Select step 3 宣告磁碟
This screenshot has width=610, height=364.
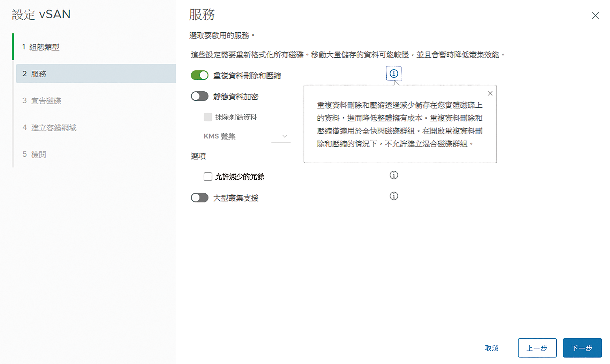(42, 100)
